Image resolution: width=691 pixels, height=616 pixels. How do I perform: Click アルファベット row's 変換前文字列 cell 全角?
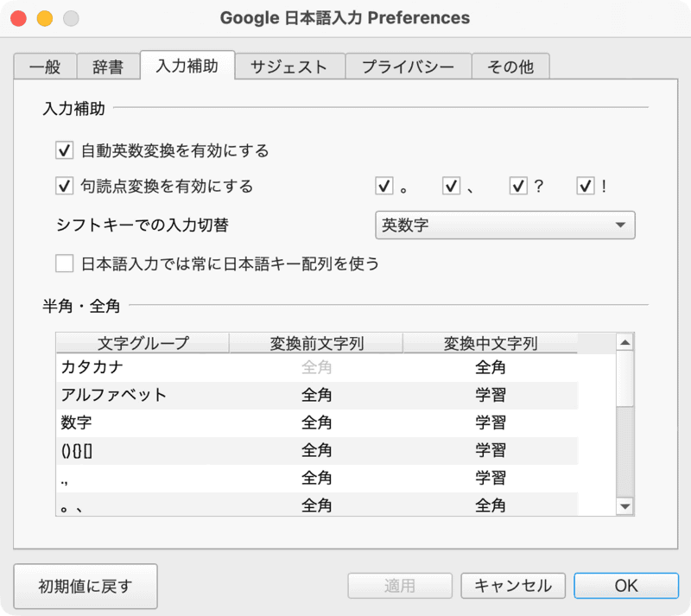click(x=316, y=395)
